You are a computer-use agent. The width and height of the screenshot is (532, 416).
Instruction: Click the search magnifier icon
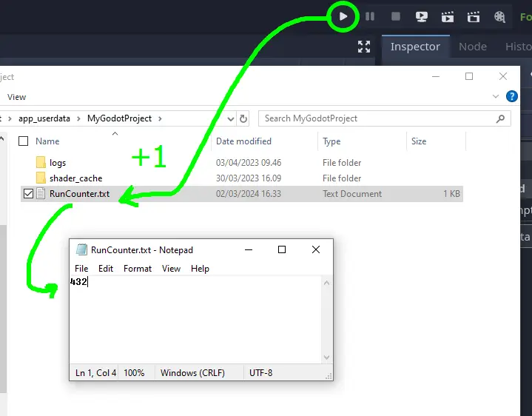500,118
